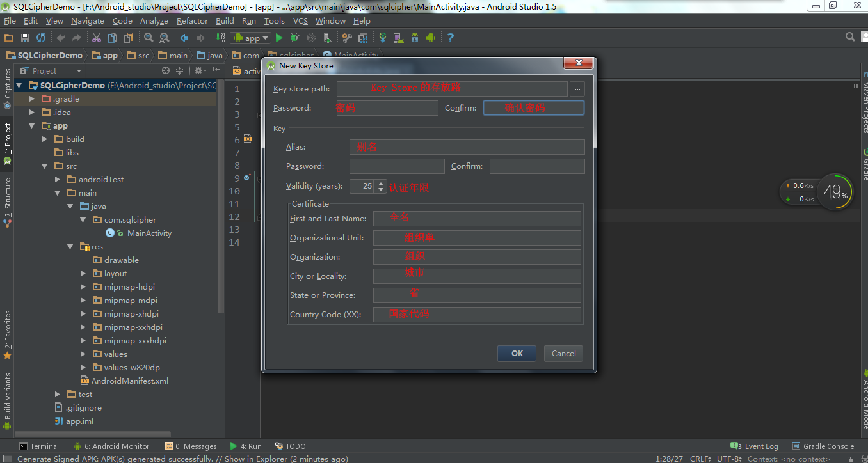Open the Project view selector dropdown
Screen dimensions: 868x463
click(x=51, y=70)
